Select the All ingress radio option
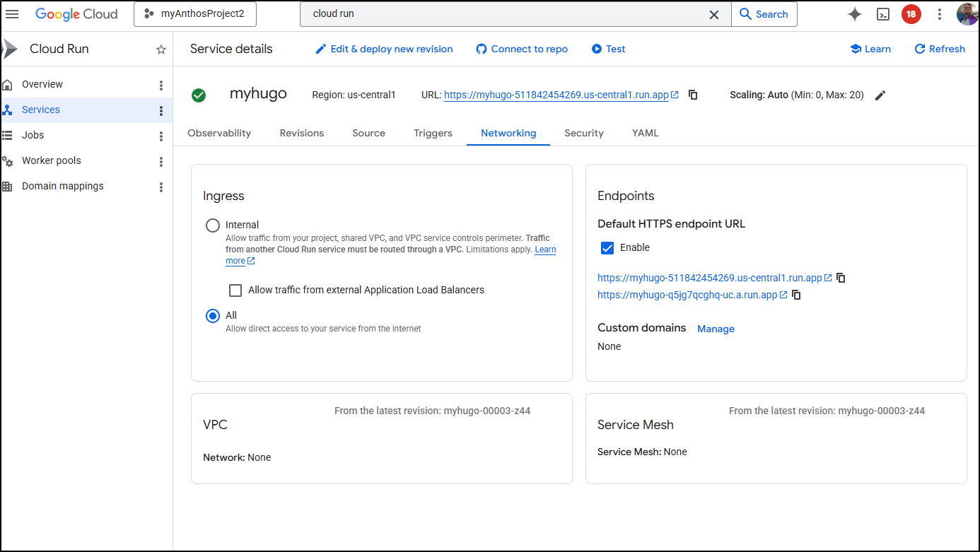Screen dimensions: 980x552 (213, 316)
